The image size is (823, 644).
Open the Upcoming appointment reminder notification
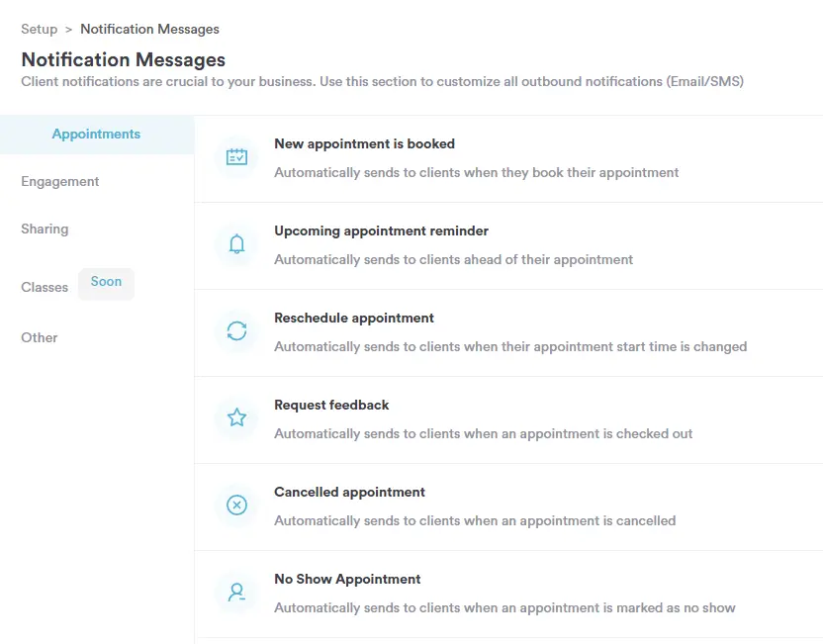click(381, 230)
